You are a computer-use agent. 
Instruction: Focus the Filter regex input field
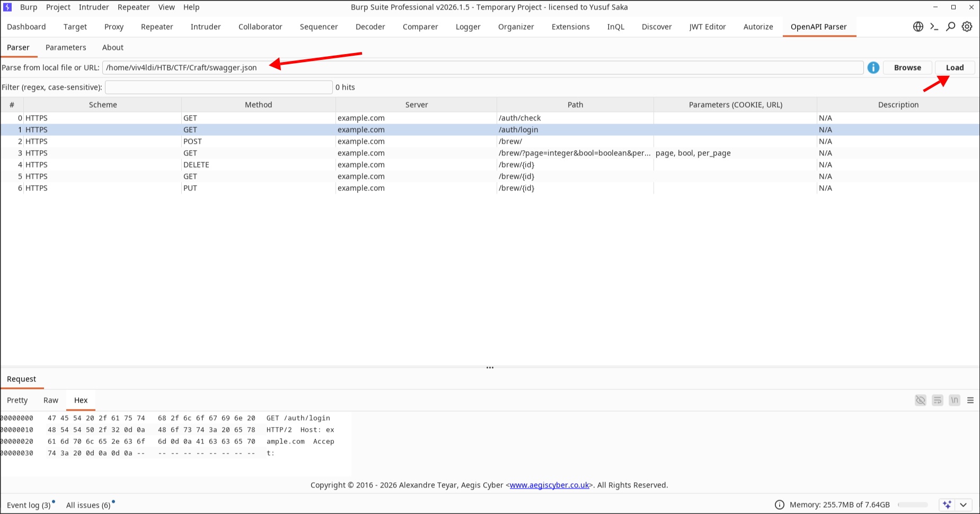[219, 87]
